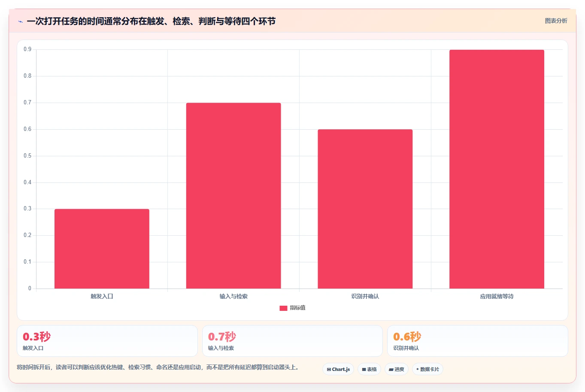Screen dimensions: 585x392
Task: Select the 识别并确认 bar
Action: coord(365,209)
